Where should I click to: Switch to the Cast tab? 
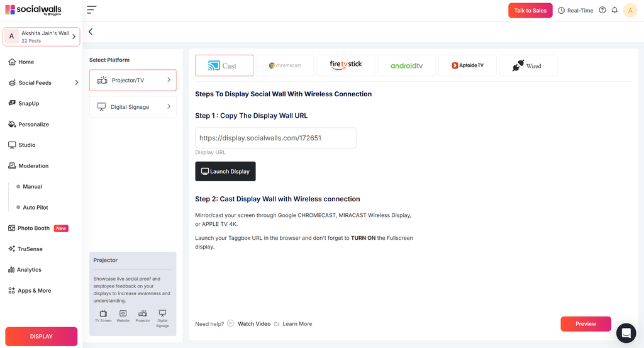click(225, 65)
